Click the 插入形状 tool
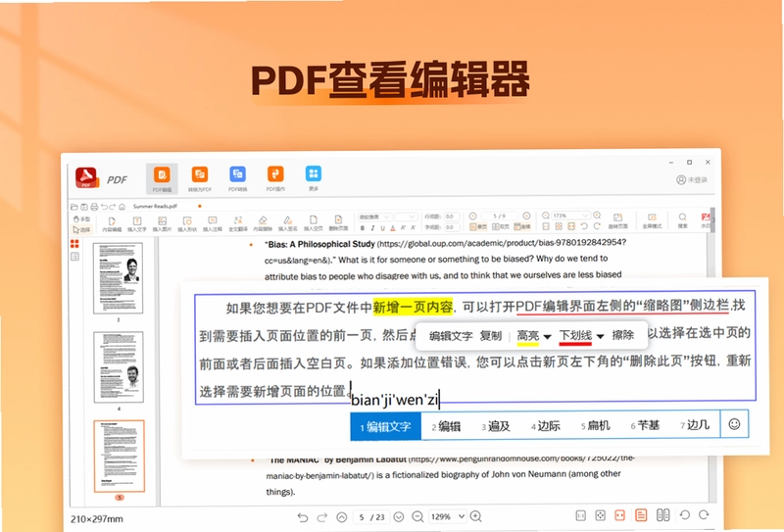This screenshot has height=532, width=784. point(187,224)
